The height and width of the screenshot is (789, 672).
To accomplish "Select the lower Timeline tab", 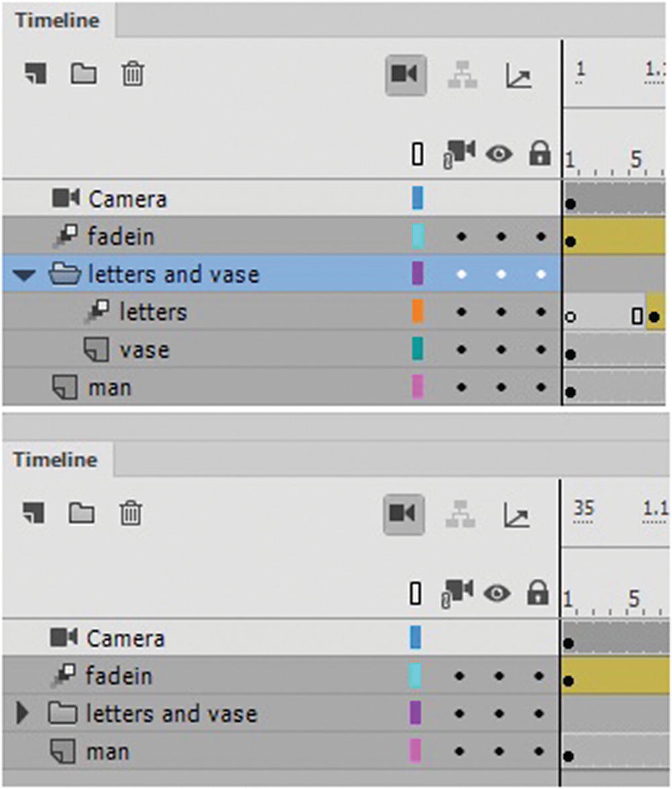I will click(x=55, y=460).
